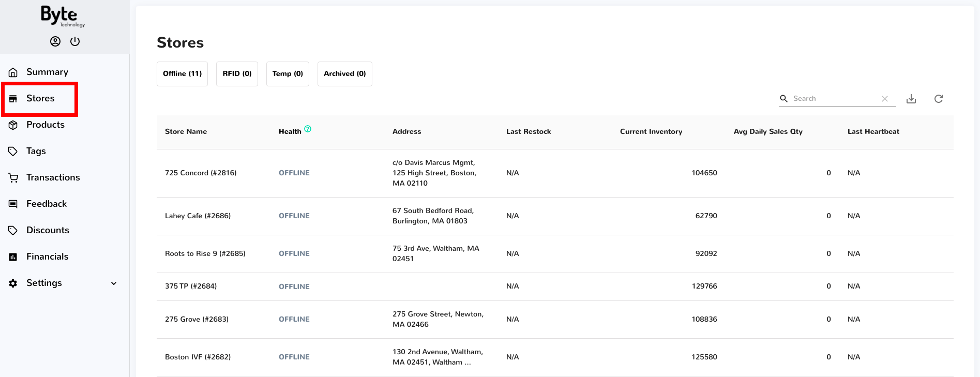Click inventory value 92092
The width and height of the screenshot is (980, 377).
tap(706, 254)
